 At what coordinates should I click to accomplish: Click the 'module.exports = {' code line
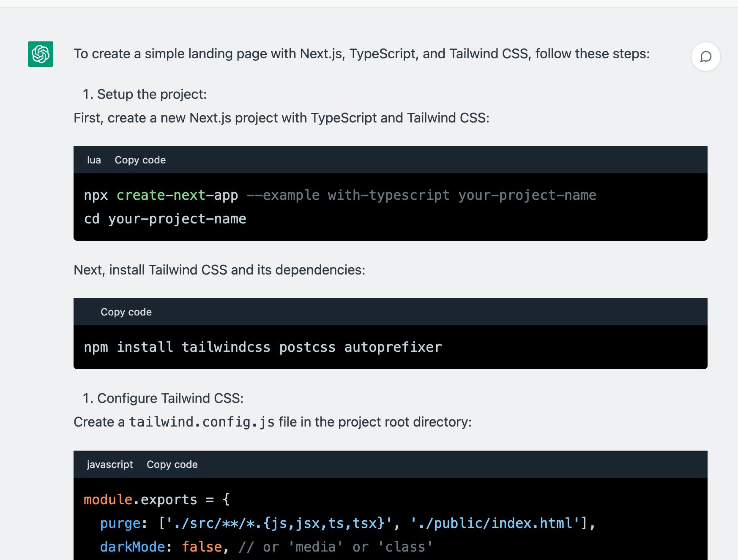(157, 500)
